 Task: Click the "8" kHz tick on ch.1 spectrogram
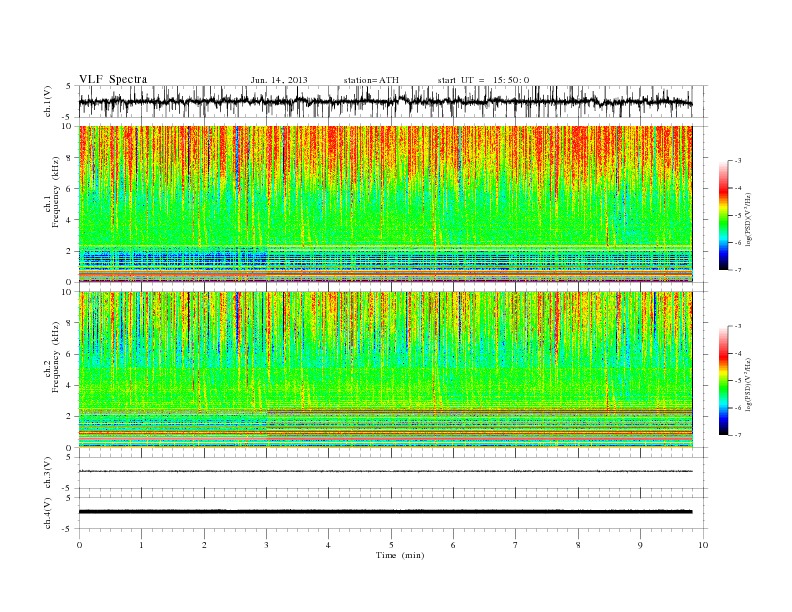(x=70, y=158)
